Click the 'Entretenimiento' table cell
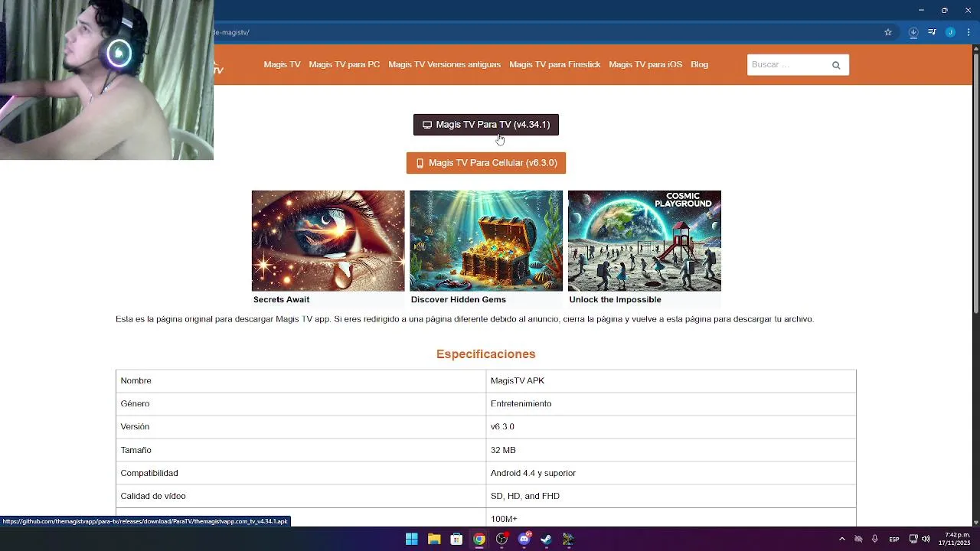The height and width of the screenshot is (551, 980). [x=671, y=403]
